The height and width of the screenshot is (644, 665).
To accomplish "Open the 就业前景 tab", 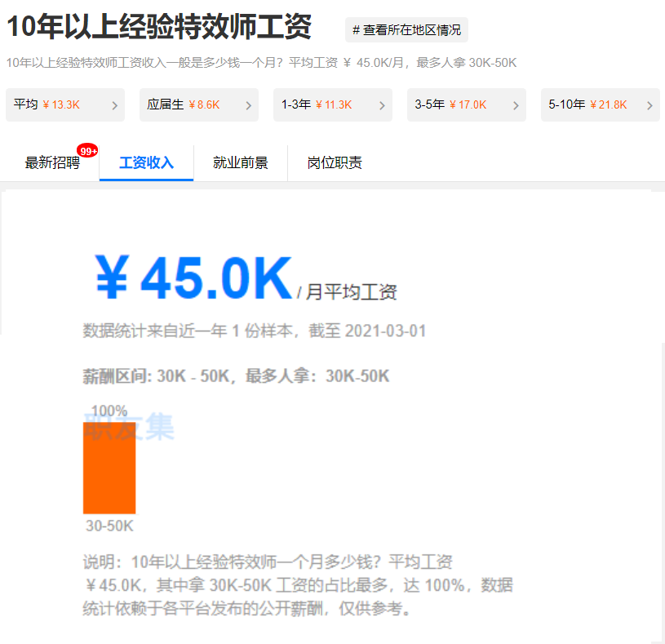I will [241, 163].
